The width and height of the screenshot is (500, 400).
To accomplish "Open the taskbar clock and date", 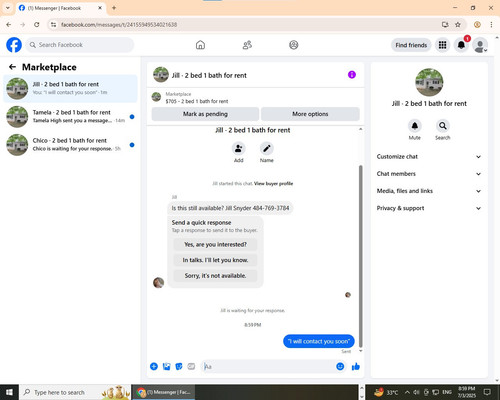I will click(x=467, y=392).
